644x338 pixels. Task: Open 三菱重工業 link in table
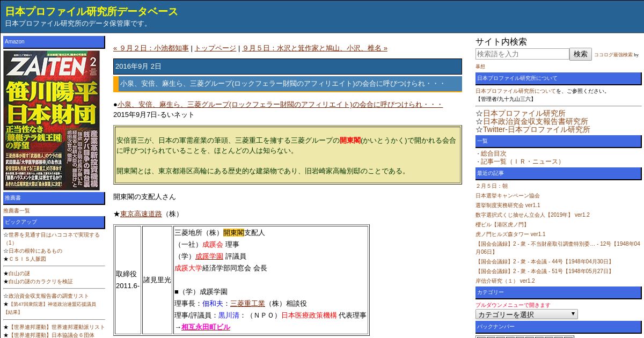click(247, 303)
